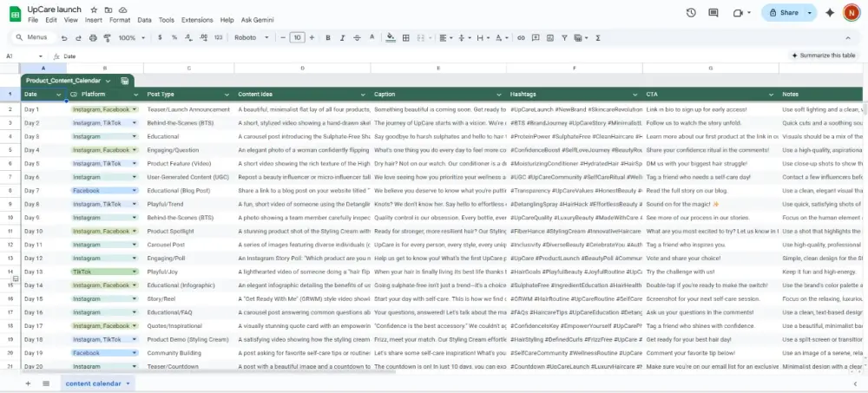Click the Create a filter icon
The image size is (868, 393).
(564, 37)
